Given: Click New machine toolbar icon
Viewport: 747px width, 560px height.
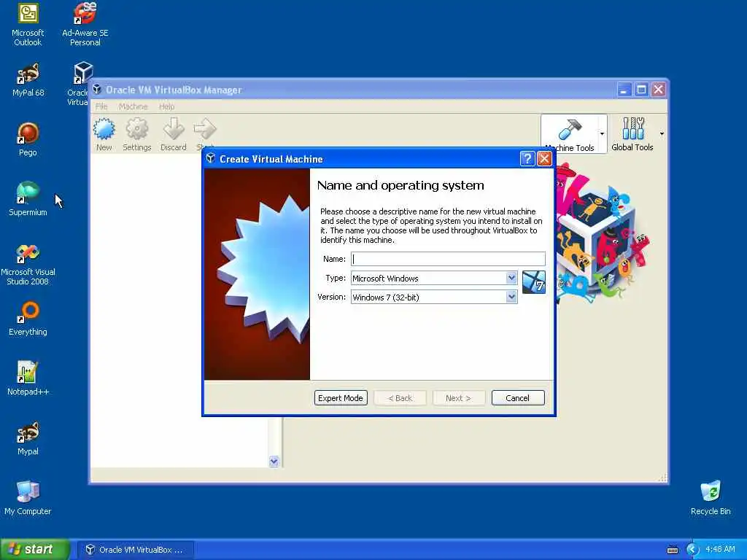Looking at the screenshot, I should coord(104,134).
